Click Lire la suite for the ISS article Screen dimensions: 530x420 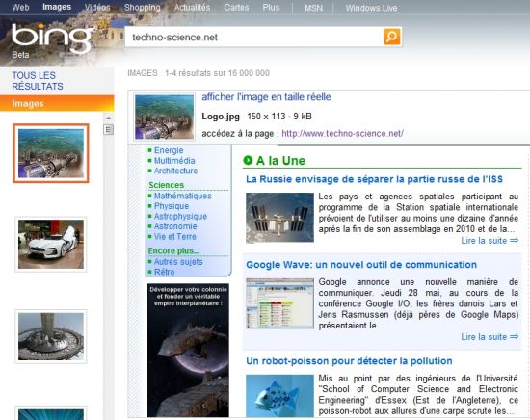(490, 241)
